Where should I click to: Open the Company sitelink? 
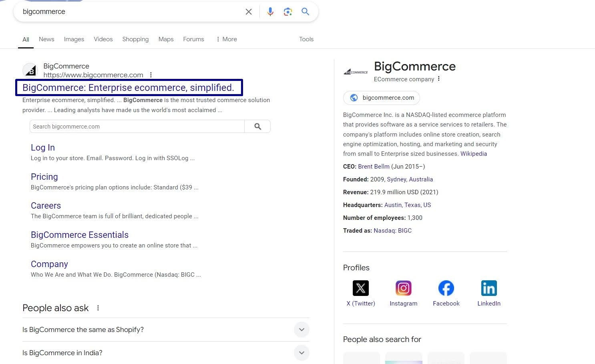point(49,264)
